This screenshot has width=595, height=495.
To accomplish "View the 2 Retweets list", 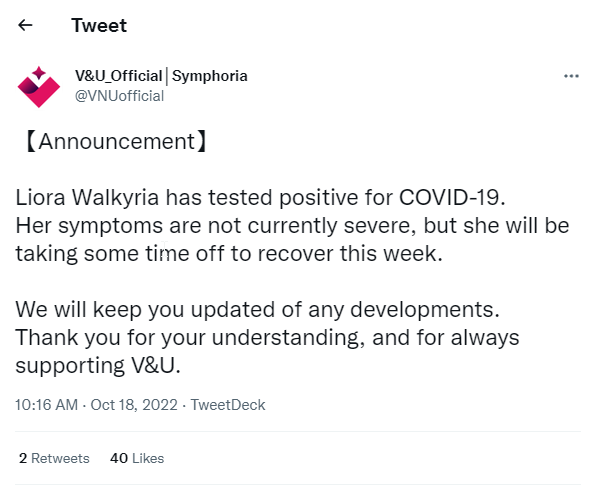I will coord(54,458).
